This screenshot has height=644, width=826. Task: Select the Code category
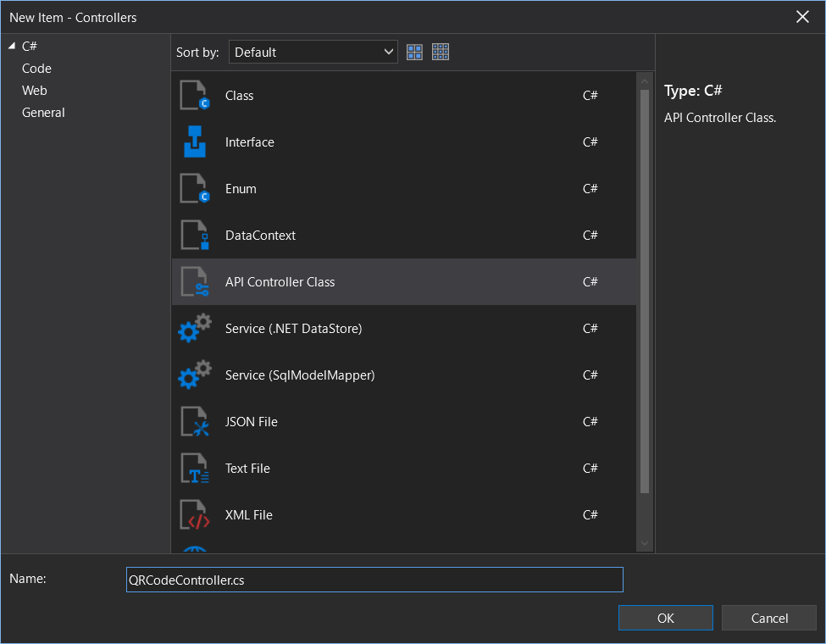click(36, 69)
